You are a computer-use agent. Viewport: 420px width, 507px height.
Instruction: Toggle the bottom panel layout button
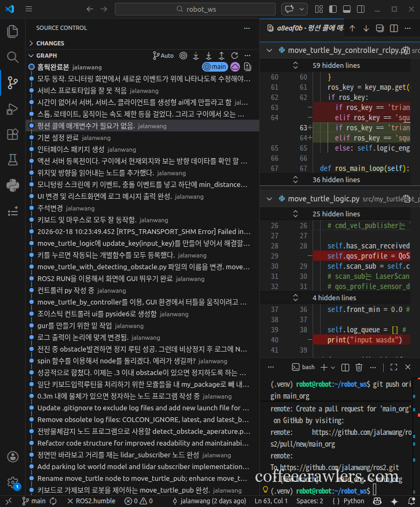tap(346, 9)
